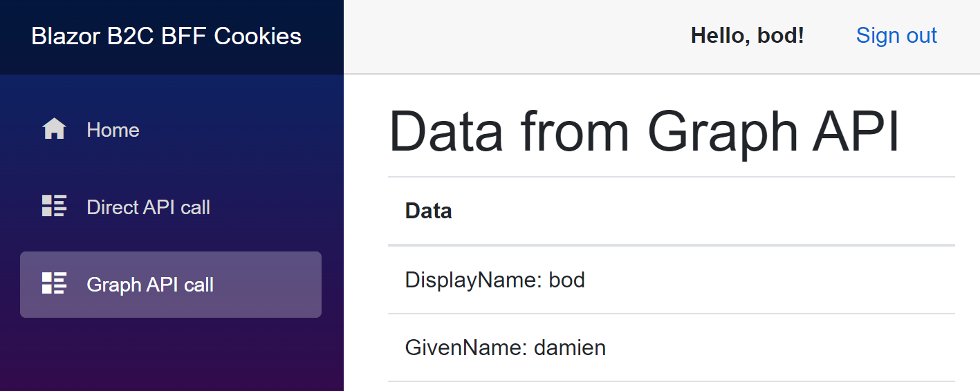Click the Graph API call list icon
Screen dimensions: 980x391
click(x=54, y=284)
